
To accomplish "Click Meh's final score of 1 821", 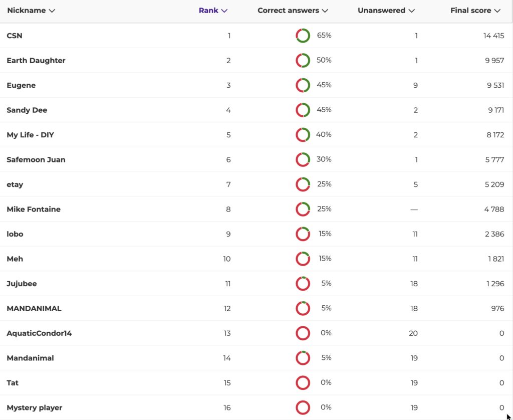I will pyautogui.click(x=494, y=259).
